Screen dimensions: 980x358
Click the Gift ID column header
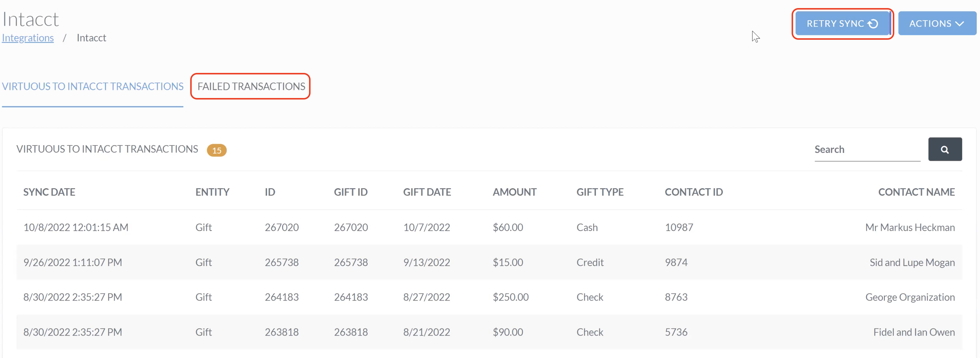click(351, 192)
